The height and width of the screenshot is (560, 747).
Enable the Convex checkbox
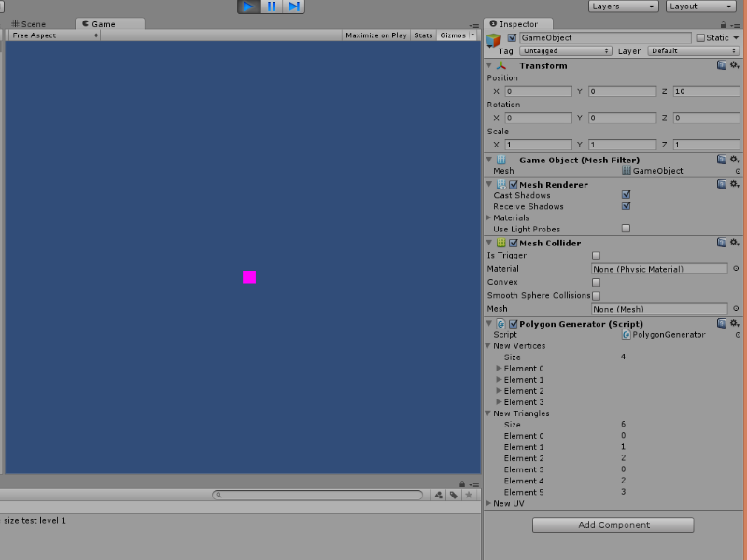click(x=596, y=283)
